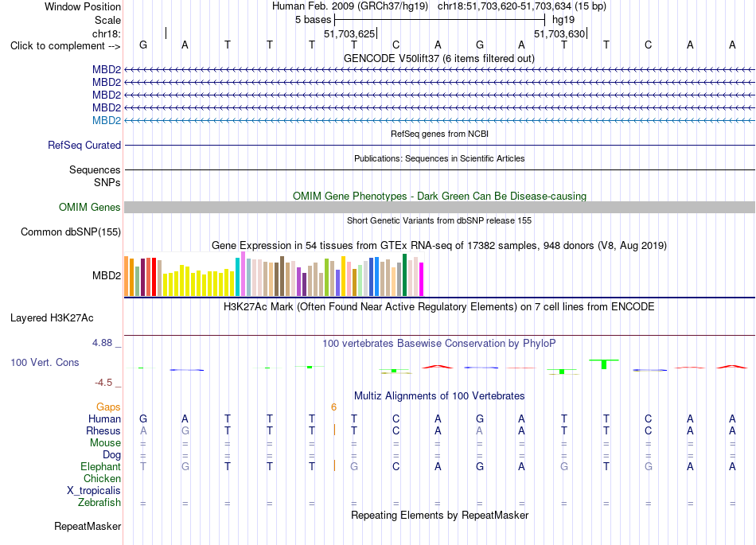Open the Layered H3K27Ac track label

[x=52, y=318]
